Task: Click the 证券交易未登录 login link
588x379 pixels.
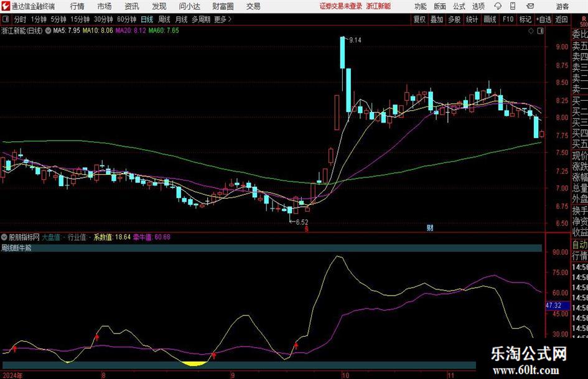Action: click(341, 6)
